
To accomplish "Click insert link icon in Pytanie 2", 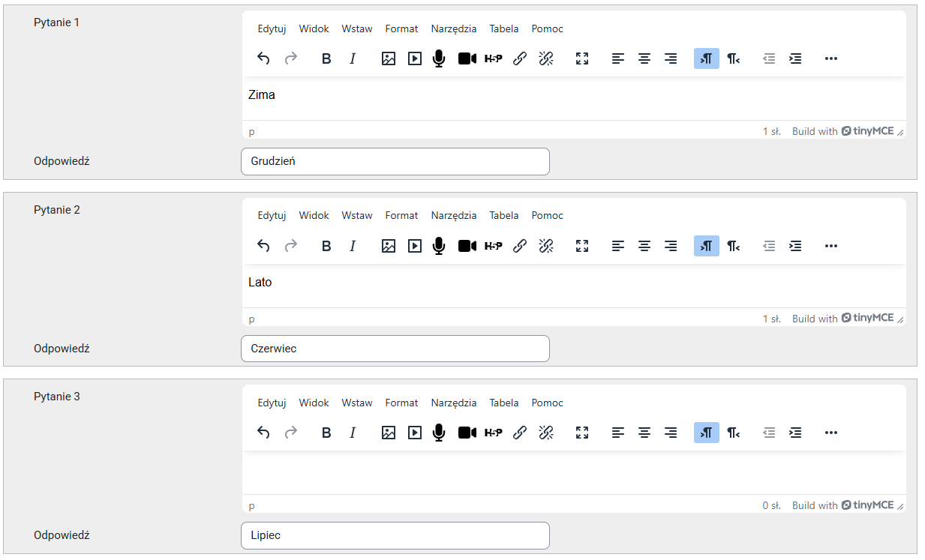I will point(520,246).
